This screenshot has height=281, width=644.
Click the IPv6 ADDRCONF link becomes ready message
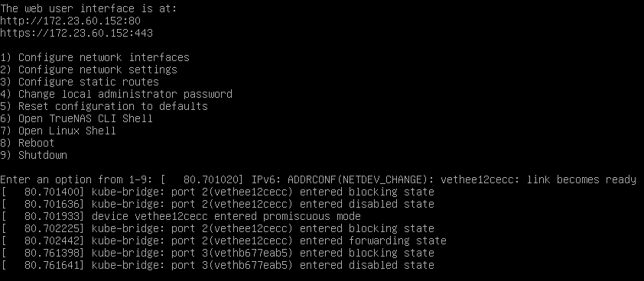[x=444, y=179]
